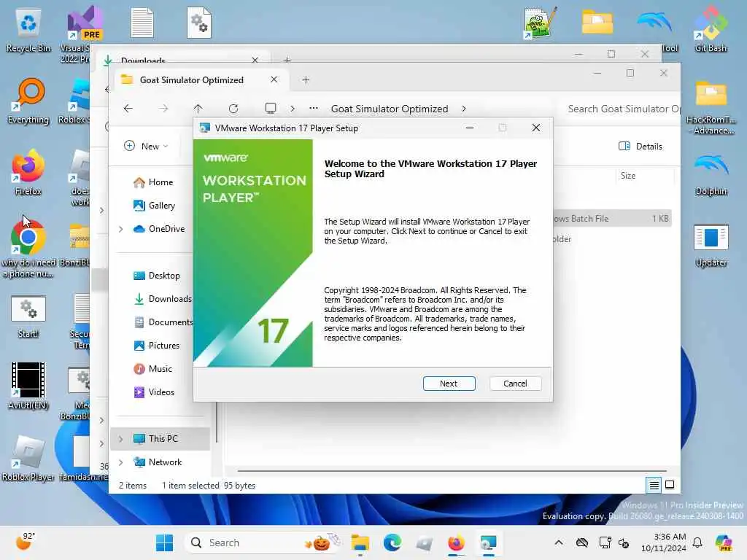Open the AviUtl(EN) desktop icon
The height and width of the screenshot is (560, 747).
click(28, 386)
